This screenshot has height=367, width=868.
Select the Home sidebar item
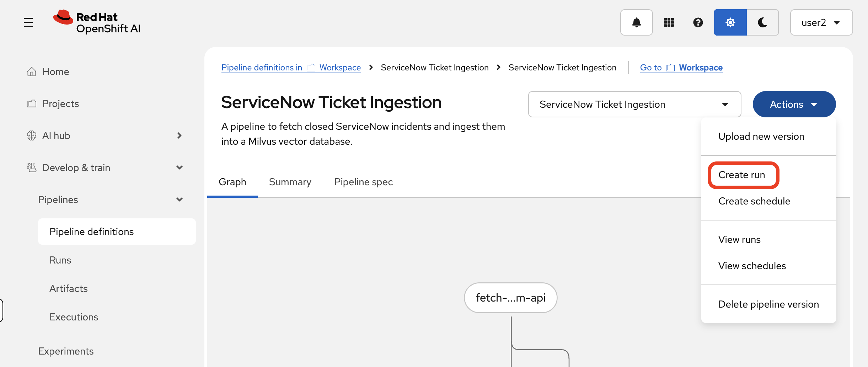pyautogui.click(x=55, y=71)
